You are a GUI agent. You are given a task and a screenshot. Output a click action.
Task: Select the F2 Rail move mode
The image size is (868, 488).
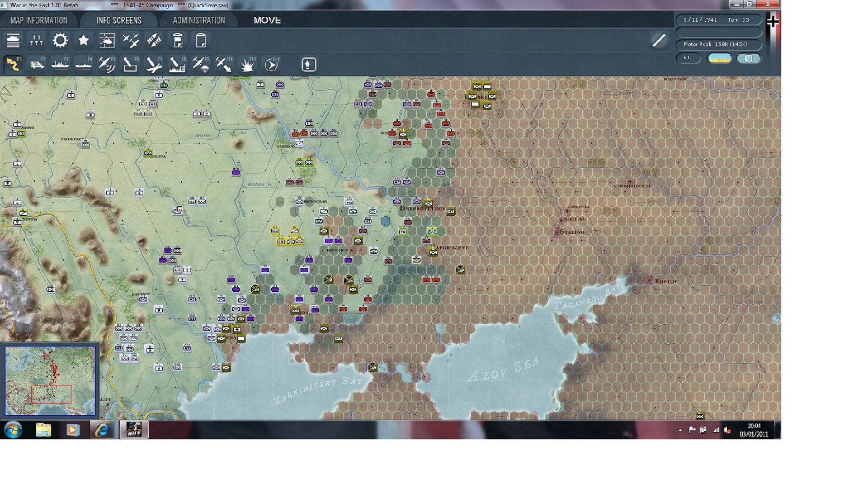37,64
